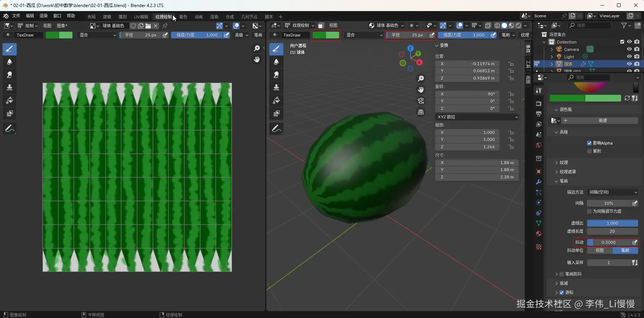This screenshot has height=318, width=644.
Task: Enable the 累积 checkbox
Action: click(589, 151)
